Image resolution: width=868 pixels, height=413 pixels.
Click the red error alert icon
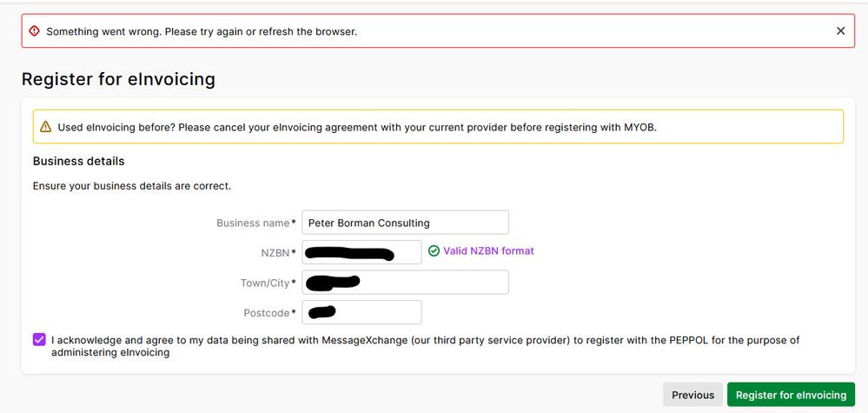click(x=34, y=30)
